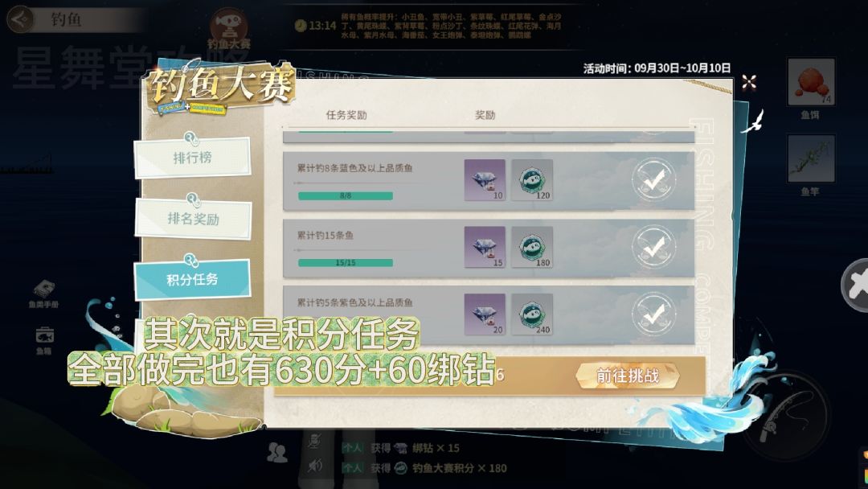Screen dimensions: 868x489
Task: Click claimed checkmark for 累计钓5条紫色 task
Action: click(x=653, y=314)
